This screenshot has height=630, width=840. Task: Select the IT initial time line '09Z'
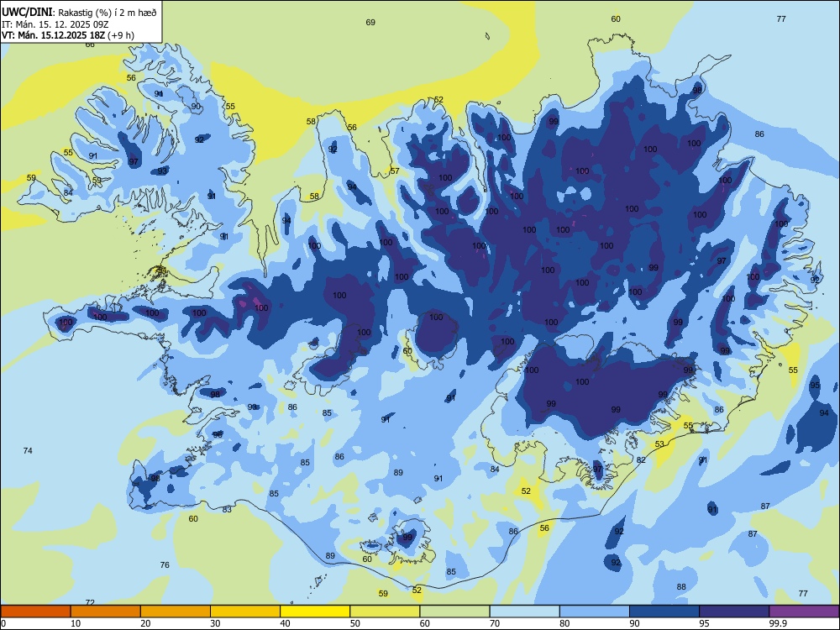tap(55, 24)
